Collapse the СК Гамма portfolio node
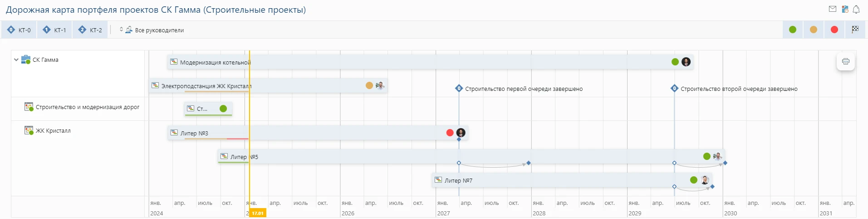 [x=16, y=60]
